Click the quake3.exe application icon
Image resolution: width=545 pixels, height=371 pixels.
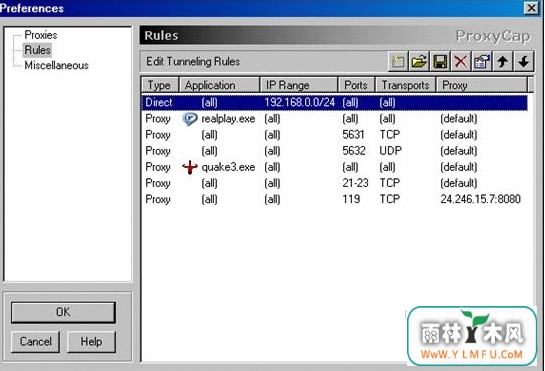(x=190, y=167)
